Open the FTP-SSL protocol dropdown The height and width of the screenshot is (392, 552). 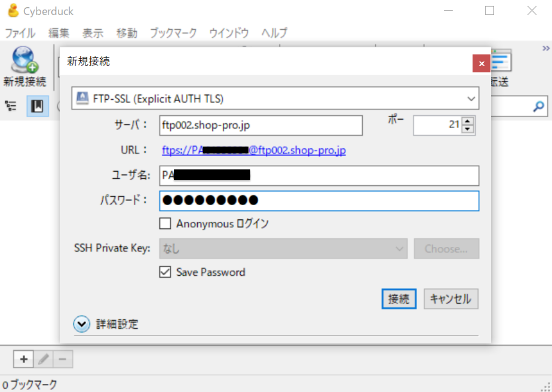coord(275,99)
